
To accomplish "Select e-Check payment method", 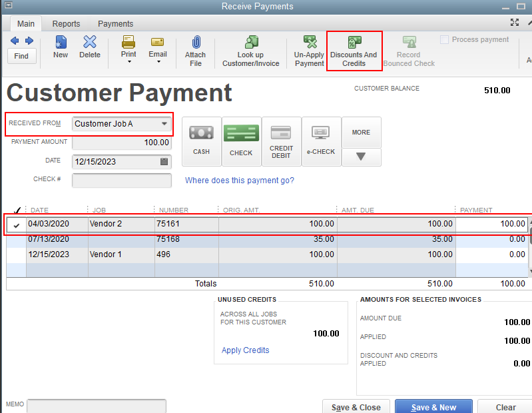I will pyautogui.click(x=321, y=141).
